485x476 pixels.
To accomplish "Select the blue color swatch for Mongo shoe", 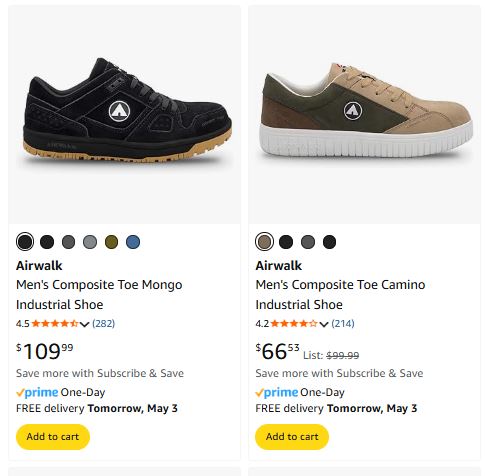I will pyautogui.click(x=133, y=242).
